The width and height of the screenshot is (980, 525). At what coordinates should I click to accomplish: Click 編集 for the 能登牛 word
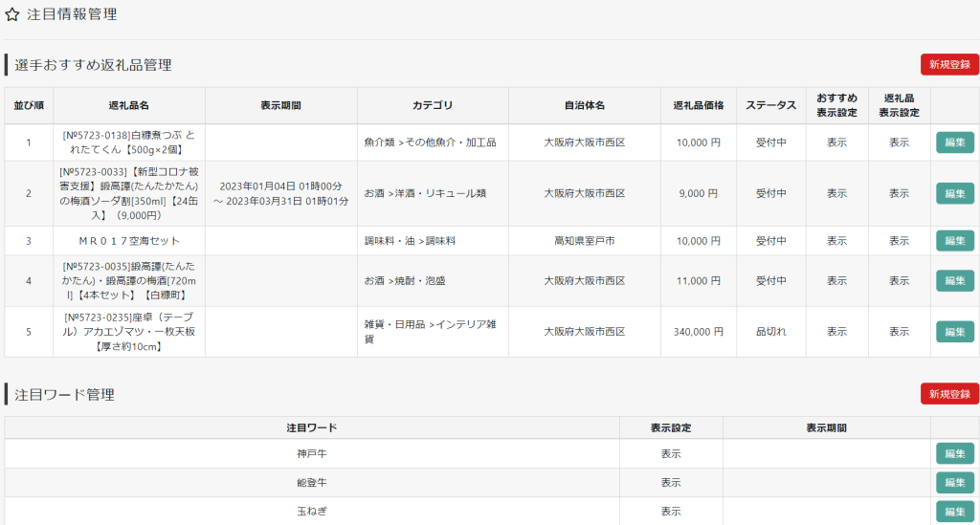954,483
